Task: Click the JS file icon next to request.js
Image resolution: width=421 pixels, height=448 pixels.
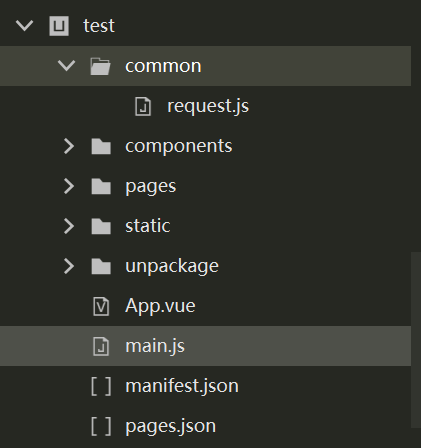Action: (143, 106)
